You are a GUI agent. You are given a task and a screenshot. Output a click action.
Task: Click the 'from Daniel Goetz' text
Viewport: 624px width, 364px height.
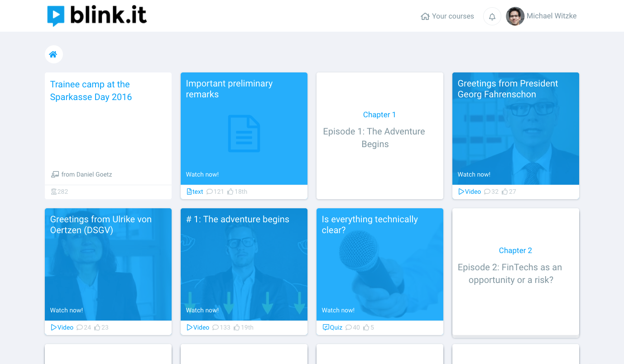(87, 174)
